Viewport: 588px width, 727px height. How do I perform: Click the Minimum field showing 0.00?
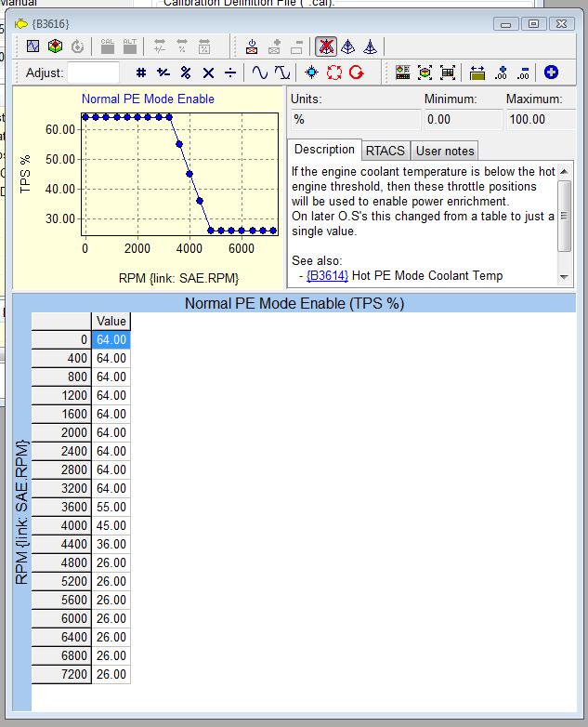click(464, 120)
